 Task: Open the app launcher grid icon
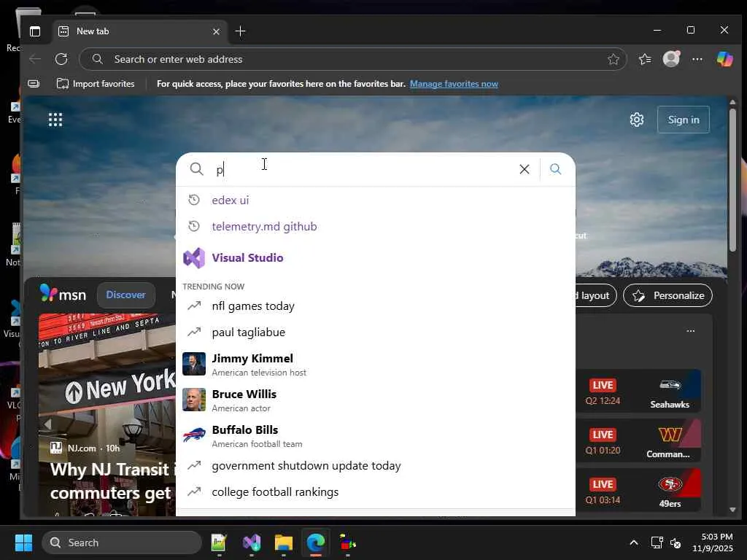(55, 120)
